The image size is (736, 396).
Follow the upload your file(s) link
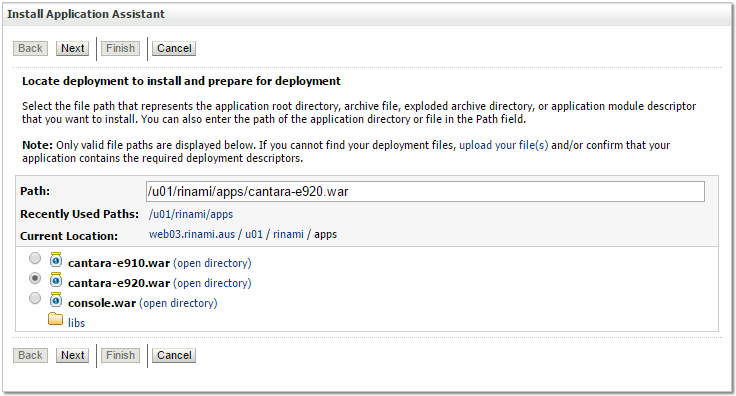pos(504,145)
